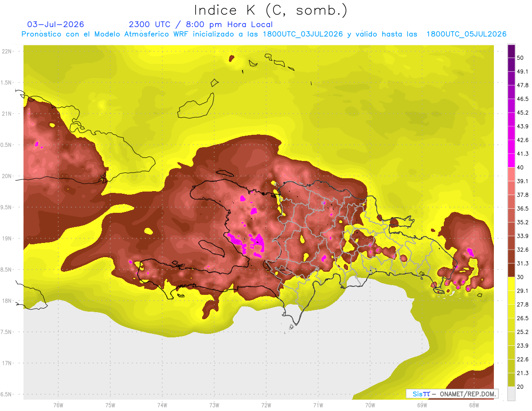The width and height of the screenshot is (532, 411).
Task: Click the '46.5' colorbar value
Action: [x=524, y=99]
